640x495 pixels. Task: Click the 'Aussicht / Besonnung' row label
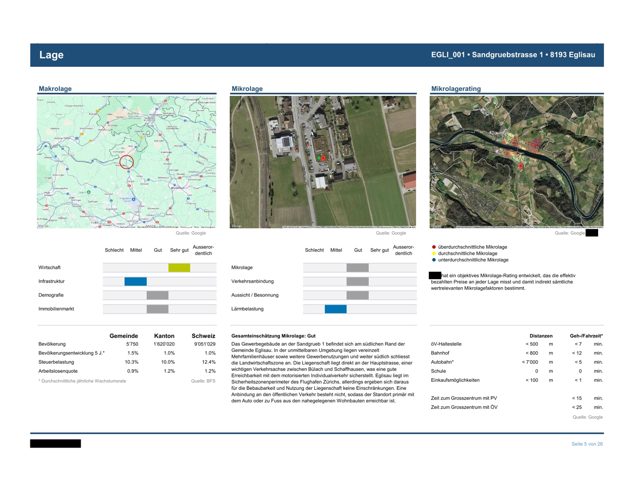coord(255,295)
